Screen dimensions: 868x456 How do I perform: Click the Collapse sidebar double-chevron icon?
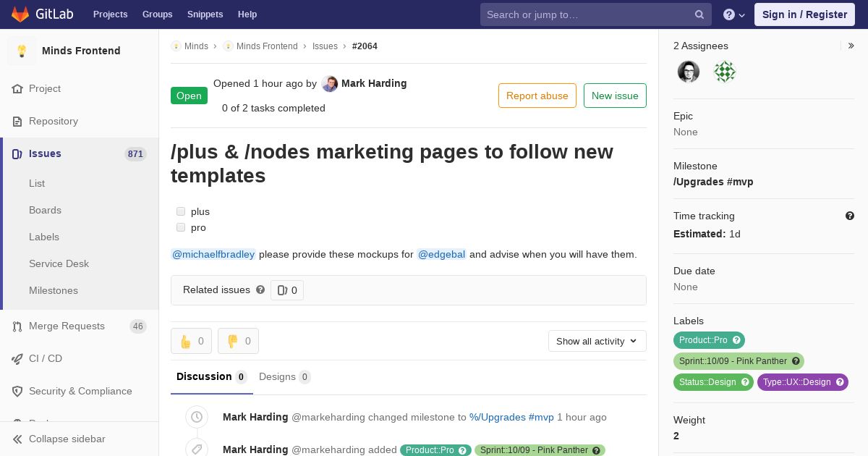(x=17, y=439)
